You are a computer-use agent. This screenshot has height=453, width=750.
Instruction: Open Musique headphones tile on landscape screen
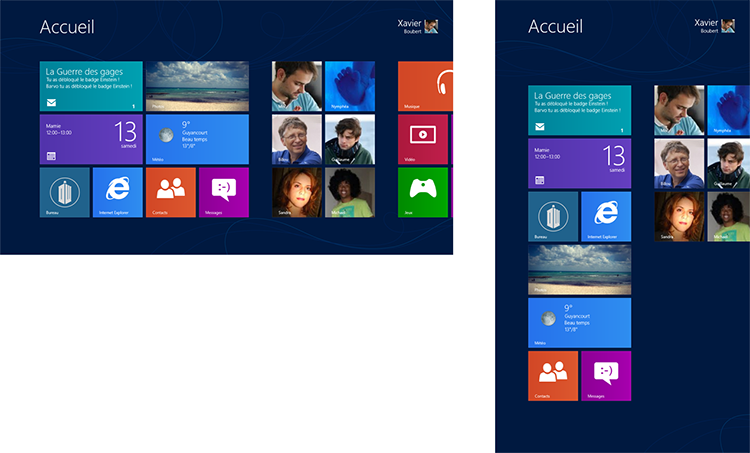coord(425,86)
